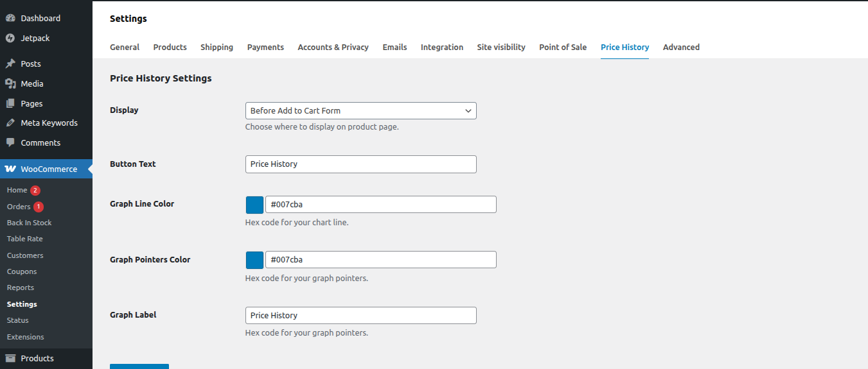Click the 'Graph Label' field label
The width and height of the screenshot is (868, 369).
(133, 315)
